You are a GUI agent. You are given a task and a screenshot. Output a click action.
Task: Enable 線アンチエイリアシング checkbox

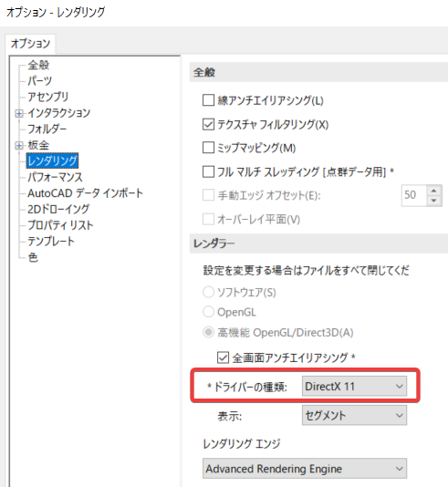click(208, 100)
